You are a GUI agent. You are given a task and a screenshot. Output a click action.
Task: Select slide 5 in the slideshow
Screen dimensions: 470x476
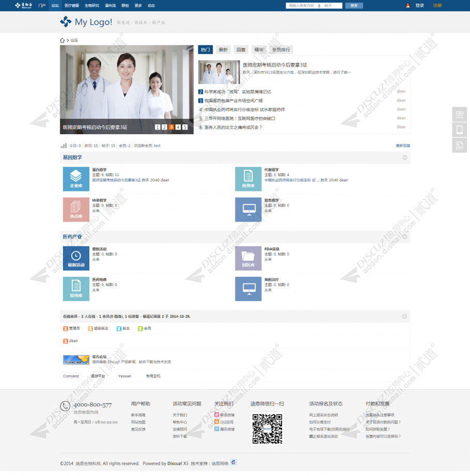[185, 127]
